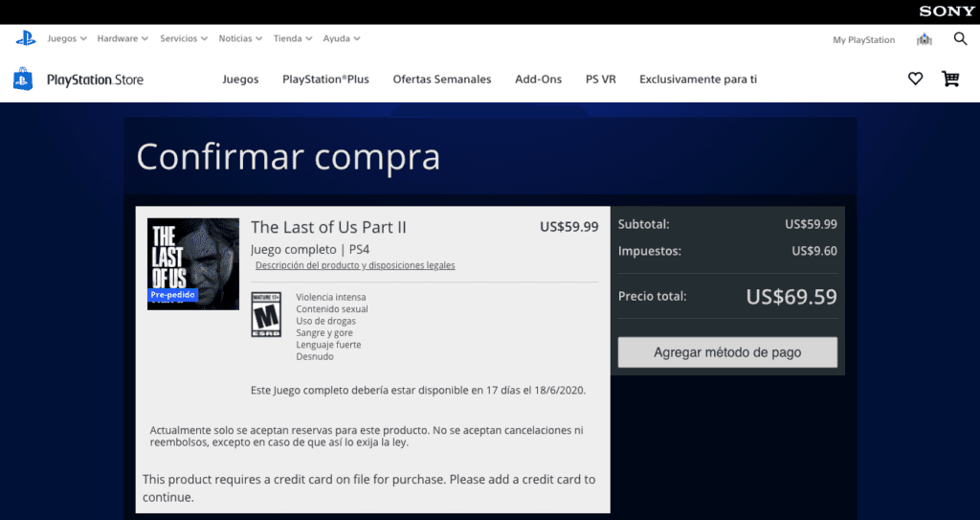Expand the Tienda dropdown menu

click(293, 38)
